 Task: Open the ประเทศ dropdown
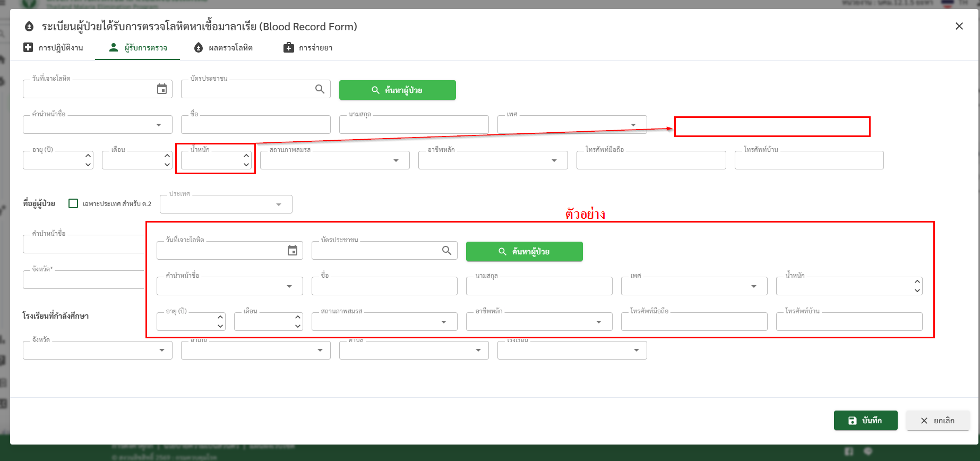pyautogui.click(x=279, y=204)
